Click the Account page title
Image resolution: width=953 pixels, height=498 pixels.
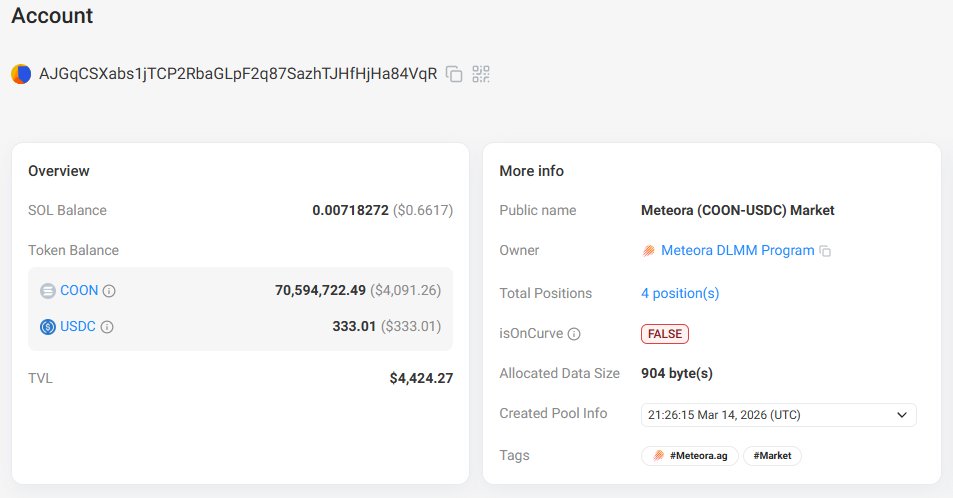pos(52,16)
